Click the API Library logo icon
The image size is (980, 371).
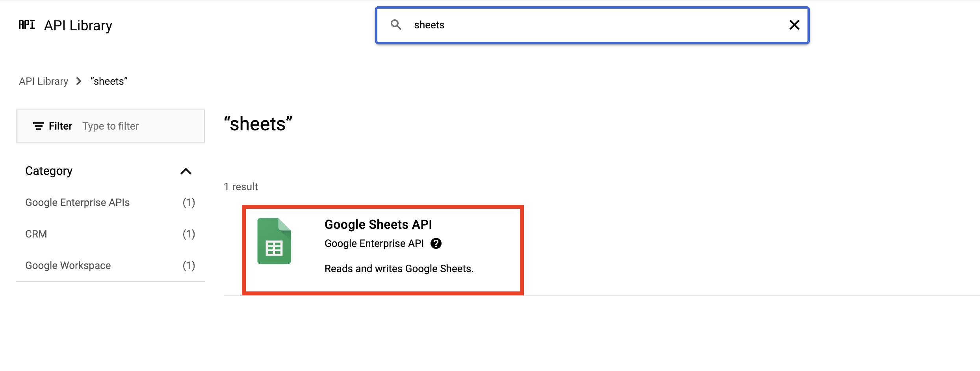(26, 25)
